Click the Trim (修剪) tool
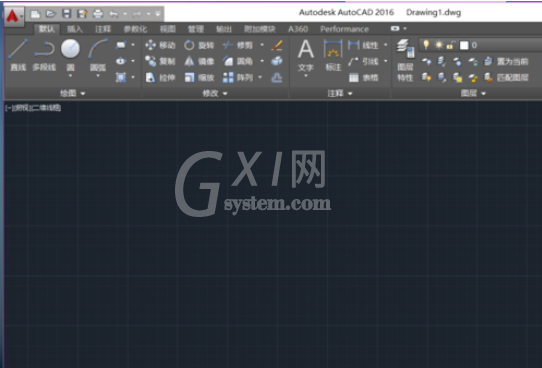542x368 pixels. pyautogui.click(x=239, y=45)
